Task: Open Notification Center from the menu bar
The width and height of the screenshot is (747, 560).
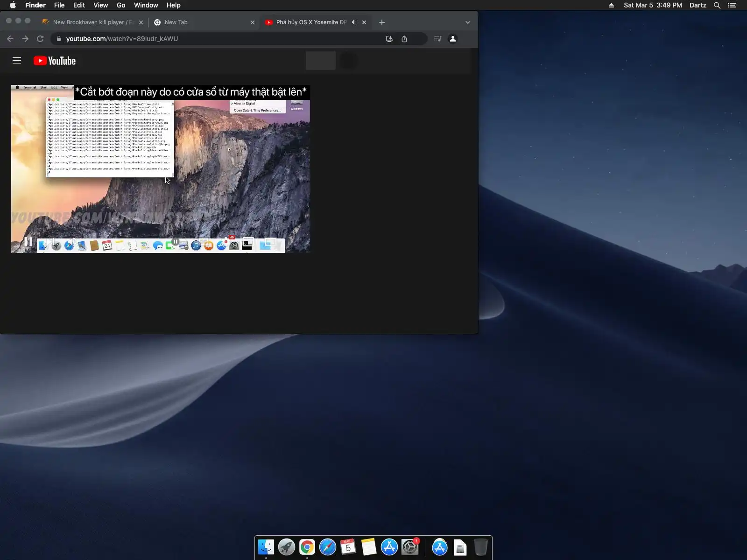Action: [732, 5]
